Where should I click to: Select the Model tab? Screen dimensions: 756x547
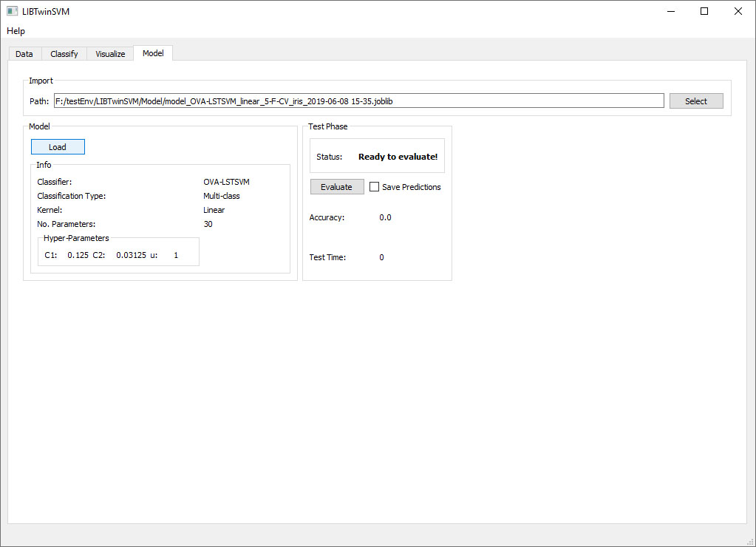click(153, 53)
